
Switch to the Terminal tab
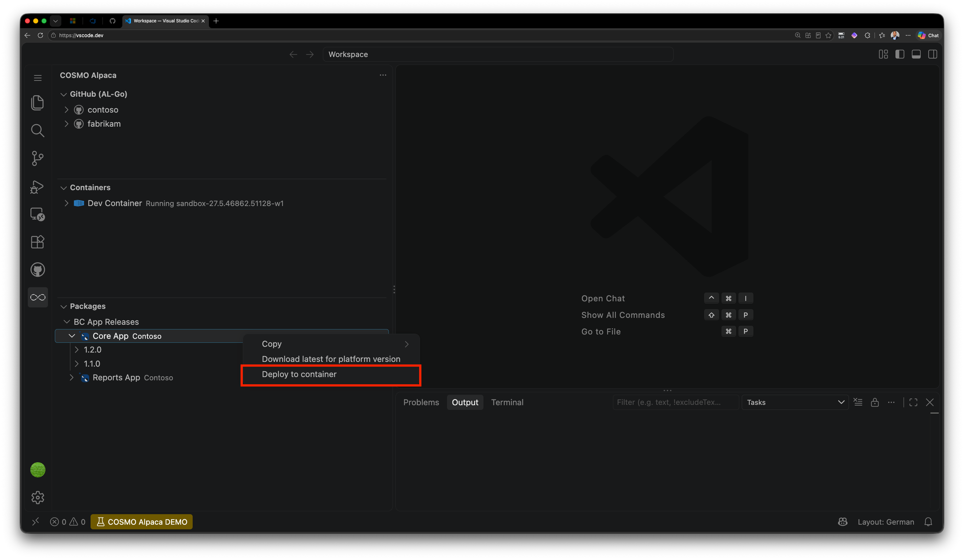click(x=507, y=402)
